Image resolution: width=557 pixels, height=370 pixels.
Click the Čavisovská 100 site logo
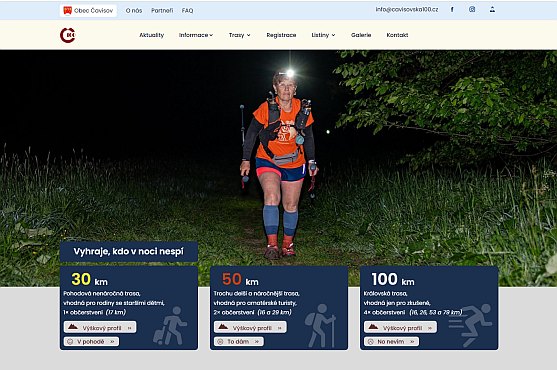(x=67, y=35)
